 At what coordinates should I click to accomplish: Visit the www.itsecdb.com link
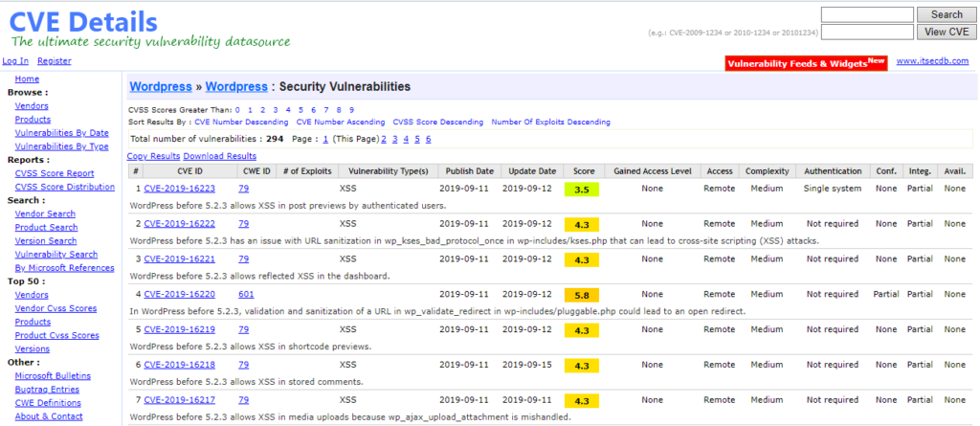[x=932, y=60]
